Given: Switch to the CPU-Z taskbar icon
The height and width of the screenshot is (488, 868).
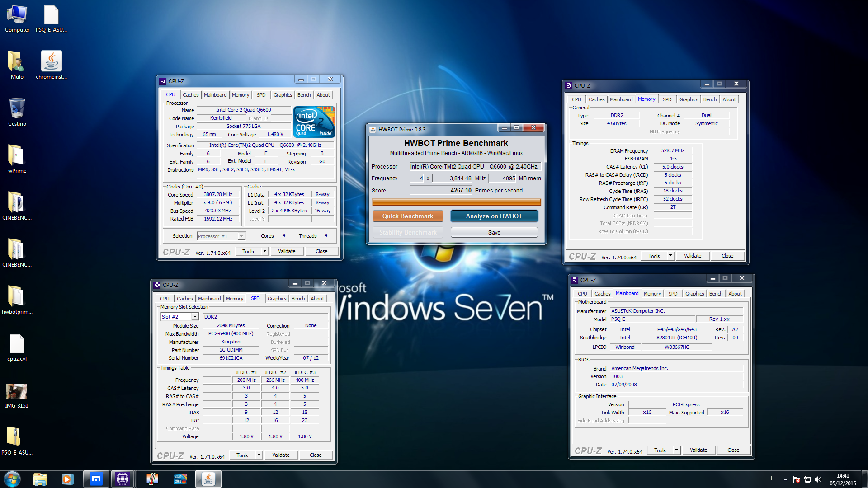Looking at the screenshot, I should (123, 479).
